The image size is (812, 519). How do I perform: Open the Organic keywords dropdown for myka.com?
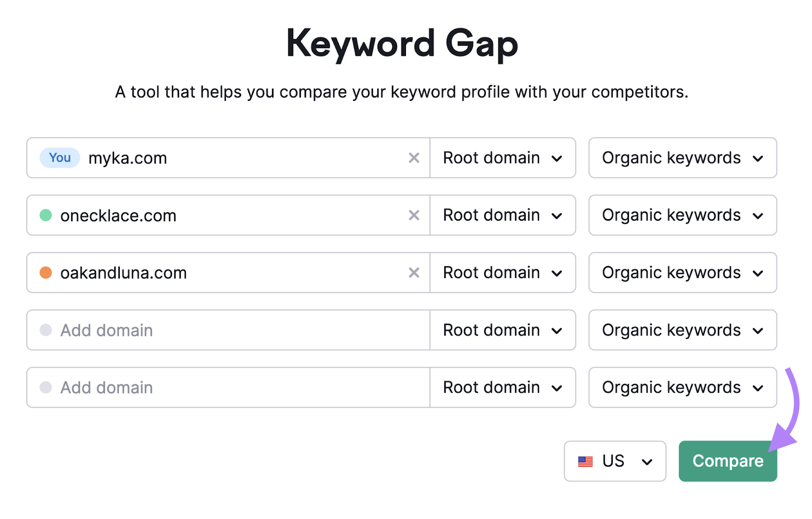pos(682,158)
